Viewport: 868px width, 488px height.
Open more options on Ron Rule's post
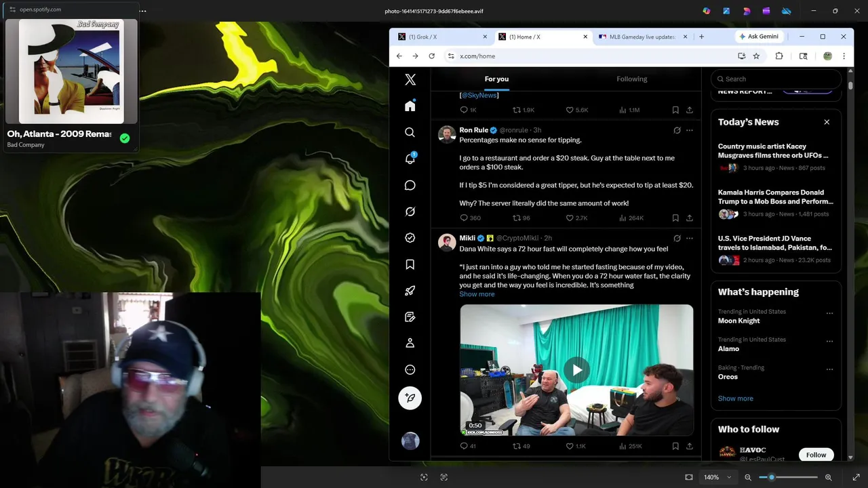689,130
